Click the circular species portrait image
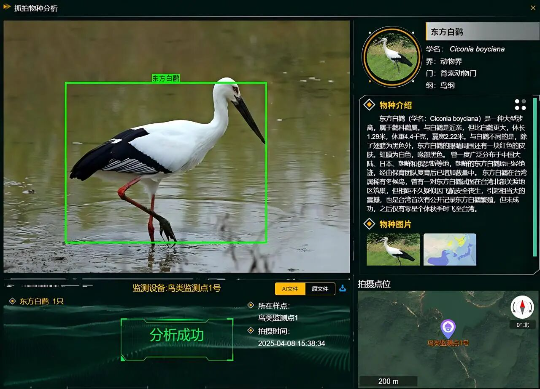 coord(391,56)
